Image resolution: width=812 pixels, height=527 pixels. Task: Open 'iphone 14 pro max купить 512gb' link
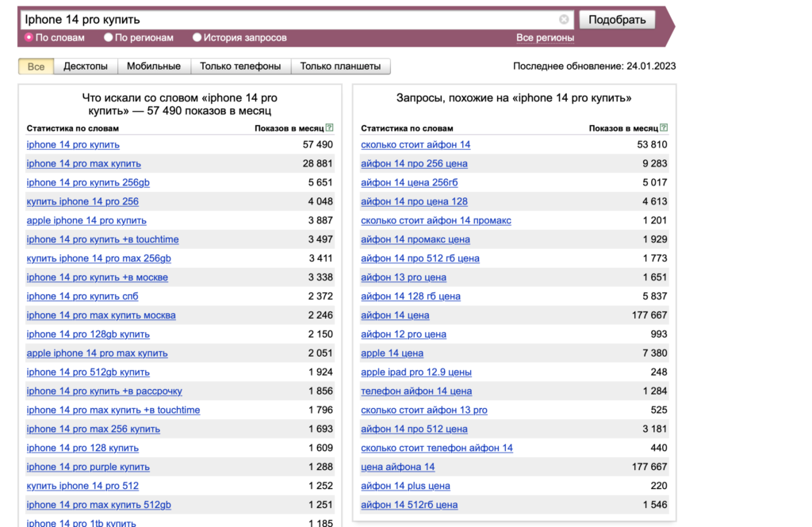99,505
